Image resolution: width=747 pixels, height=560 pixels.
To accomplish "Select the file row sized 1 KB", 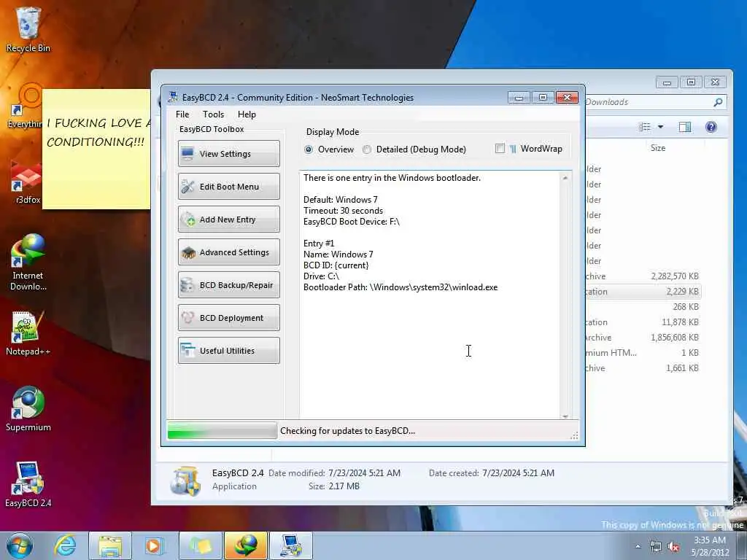I will tap(643, 352).
